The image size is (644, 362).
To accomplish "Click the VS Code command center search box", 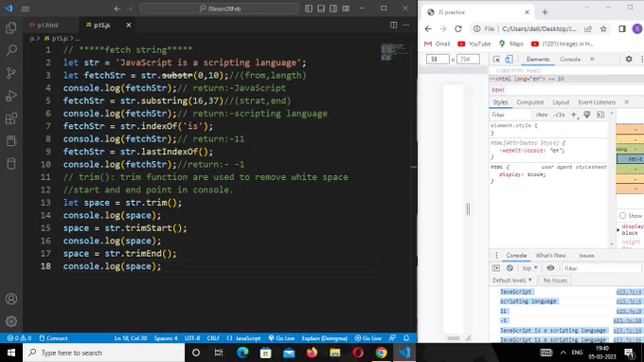I will (x=219, y=9).
